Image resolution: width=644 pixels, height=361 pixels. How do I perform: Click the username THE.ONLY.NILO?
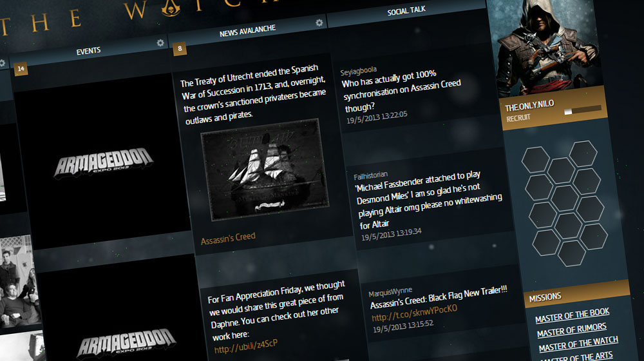pyautogui.click(x=529, y=106)
